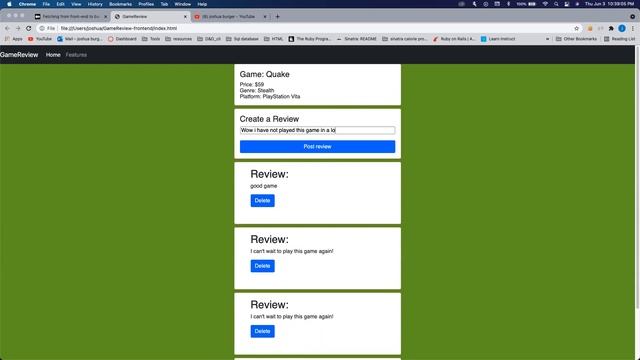Open the Chrome profile avatar

click(622, 28)
